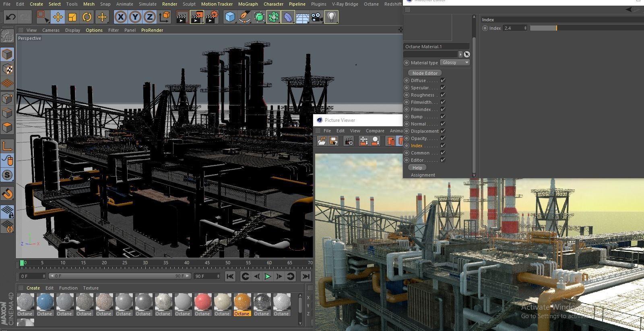This screenshot has height=331, width=644.
Task: Toggle Z axis lock
Action: (150, 17)
